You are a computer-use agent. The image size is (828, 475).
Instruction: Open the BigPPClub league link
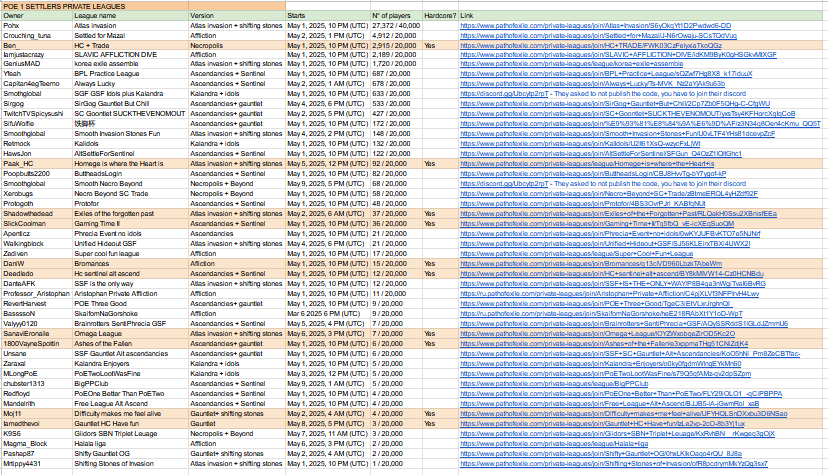click(554, 384)
